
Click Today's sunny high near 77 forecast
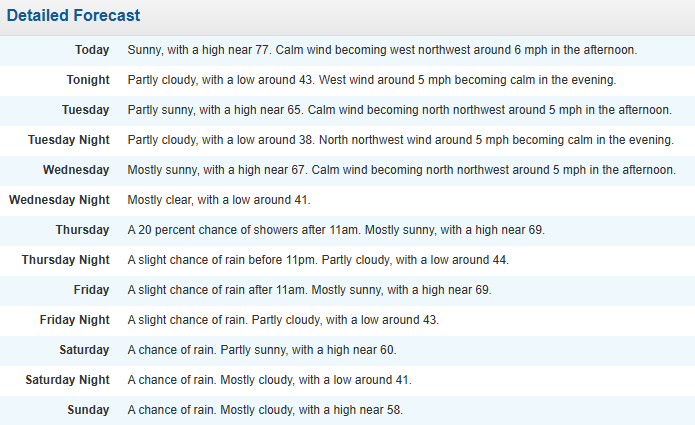(382, 50)
